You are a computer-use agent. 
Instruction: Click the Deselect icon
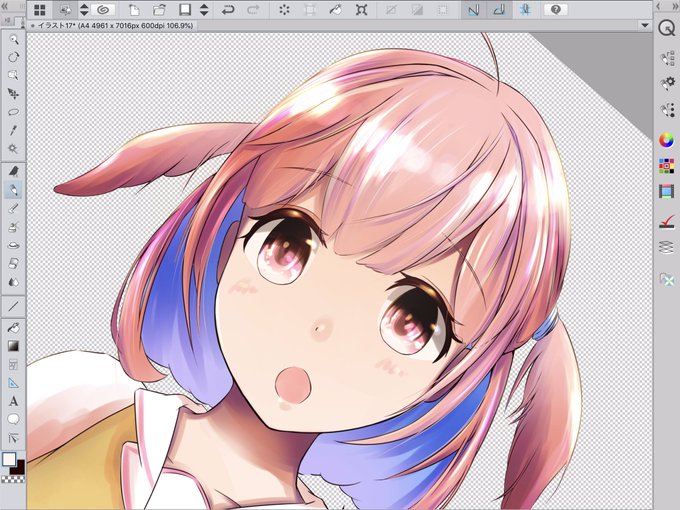[x=391, y=10]
